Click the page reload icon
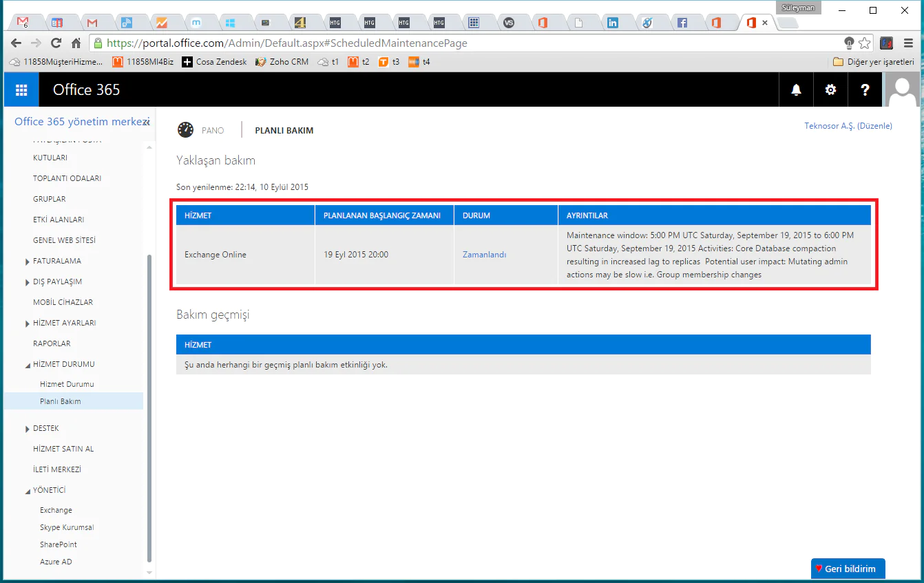Image resolution: width=924 pixels, height=583 pixels. (x=56, y=43)
